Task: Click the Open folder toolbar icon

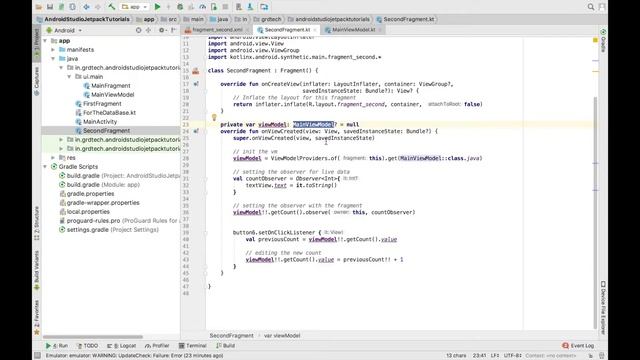Action: 39,7
